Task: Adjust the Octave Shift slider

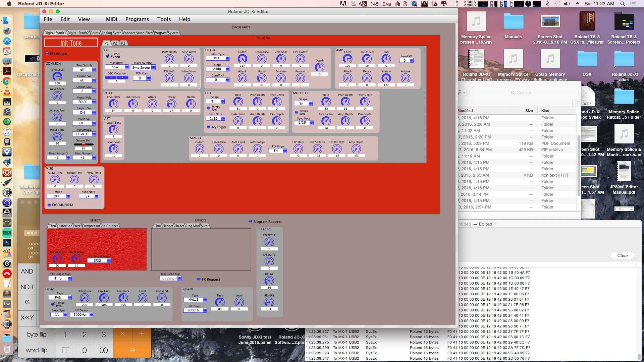Action: 84,144
